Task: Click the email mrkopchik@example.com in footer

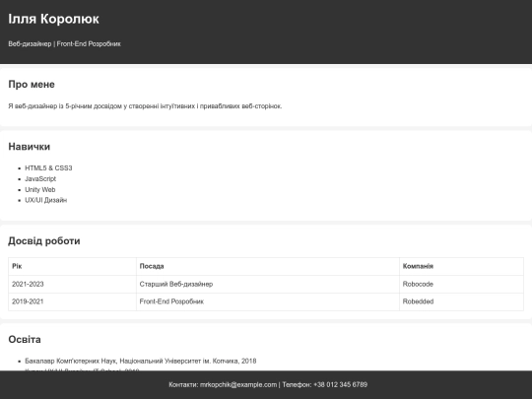Action: tap(238, 385)
